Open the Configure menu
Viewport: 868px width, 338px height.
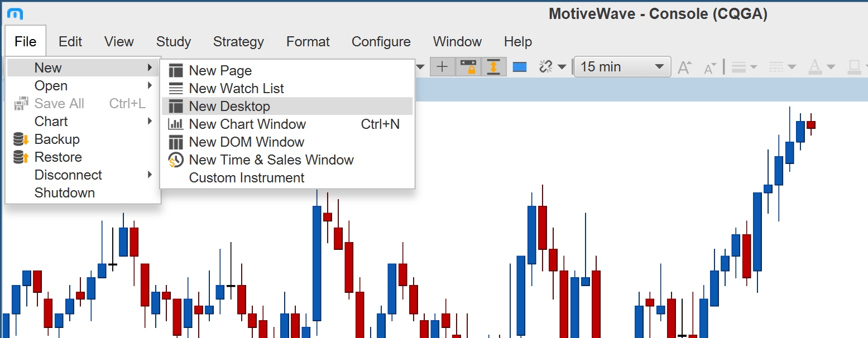[x=381, y=42]
